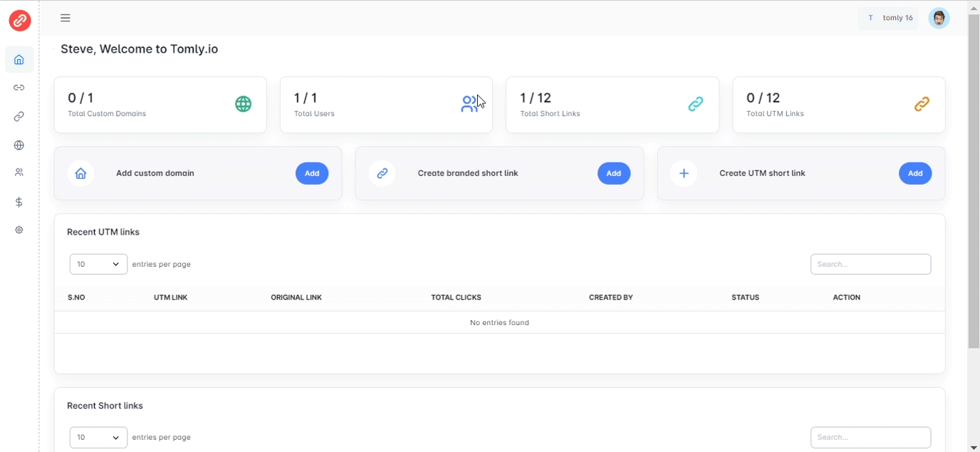Viewport: 980px width, 452px height.
Task: Click the Add custom domain label
Action: coord(155,173)
